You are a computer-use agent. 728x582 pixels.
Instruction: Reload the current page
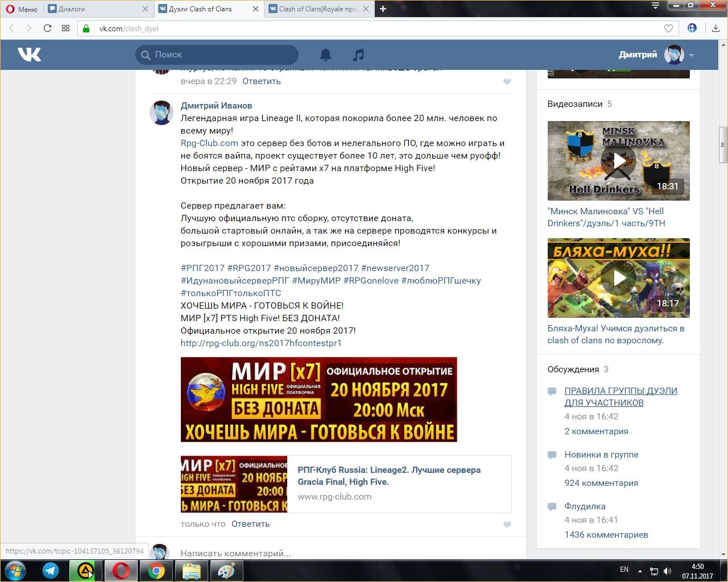point(47,28)
